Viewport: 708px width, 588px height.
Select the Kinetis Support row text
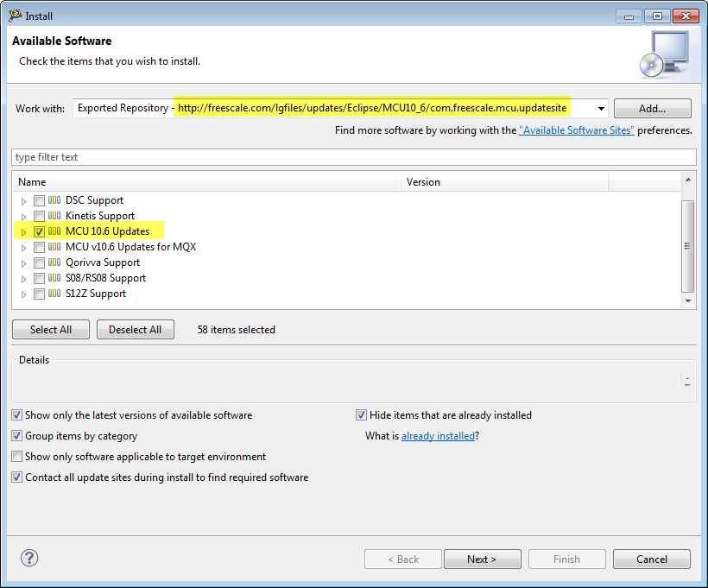[100, 216]
